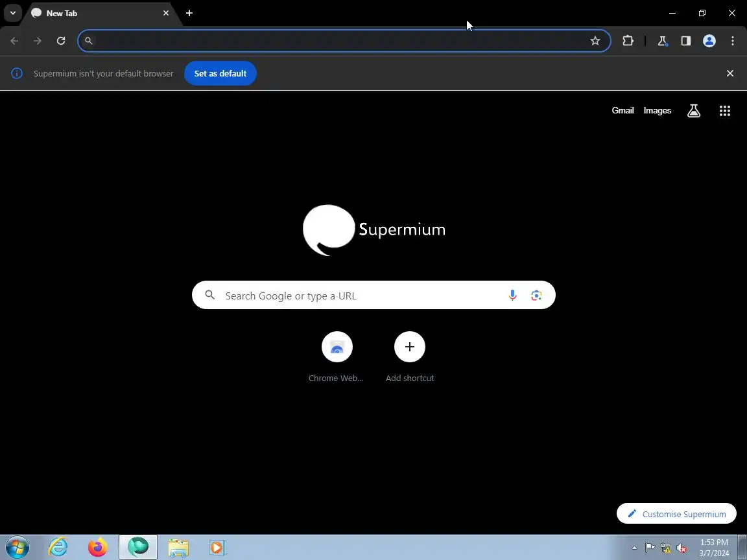Viewport: 747px width, 560px height.
Task: Open Search Labs flask icon on page
Action: tap(694, 111)
